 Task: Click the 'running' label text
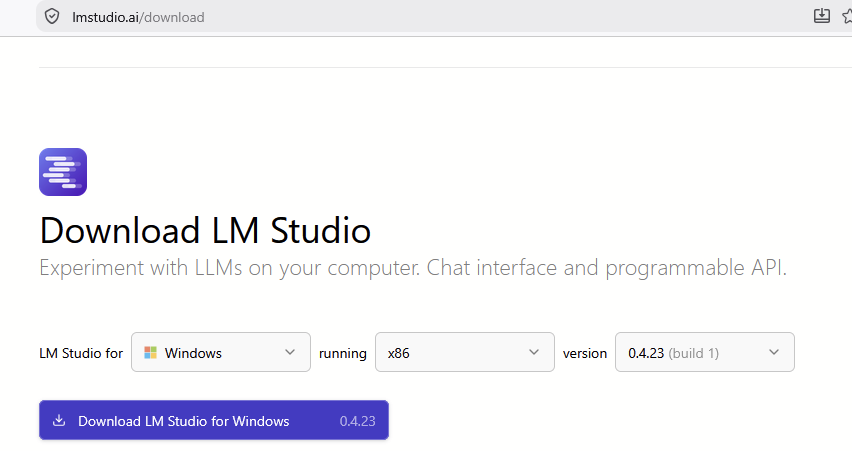click(343, 354)
